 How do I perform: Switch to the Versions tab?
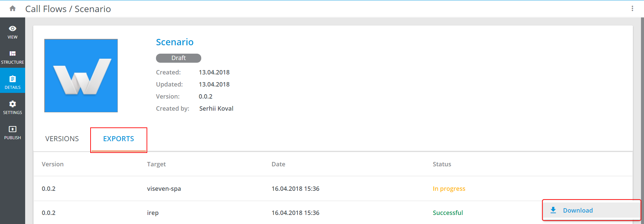pyautogui.click(x=62, y=139)
